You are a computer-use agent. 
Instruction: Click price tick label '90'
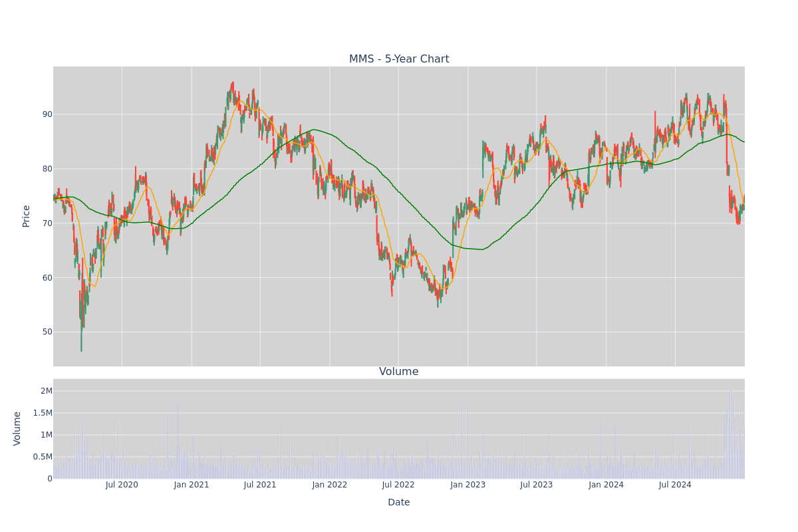[x=47, y=114]
